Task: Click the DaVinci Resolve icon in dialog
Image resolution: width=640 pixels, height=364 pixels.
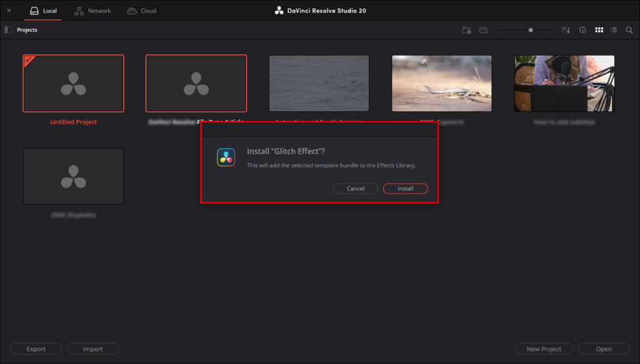Action: tap(226, 157)
